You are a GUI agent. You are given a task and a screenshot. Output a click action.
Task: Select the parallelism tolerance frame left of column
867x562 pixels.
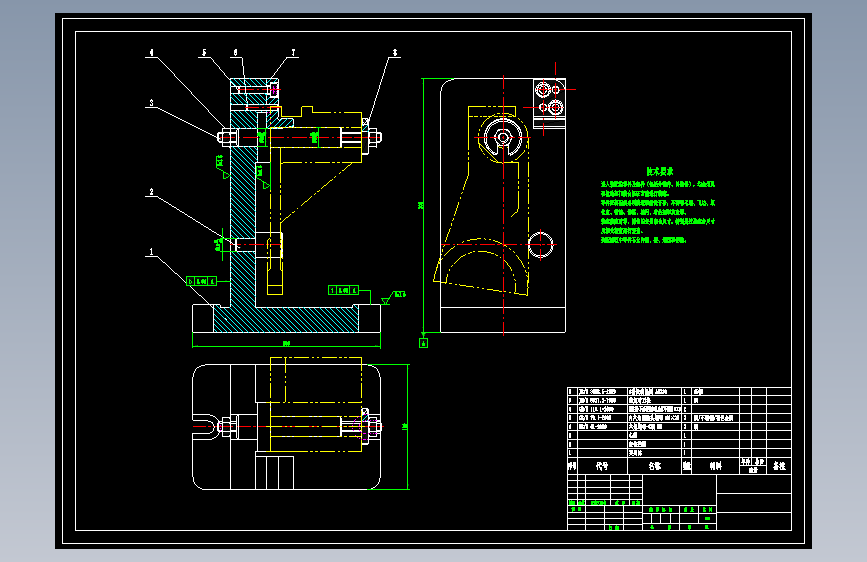coord(202,282)
